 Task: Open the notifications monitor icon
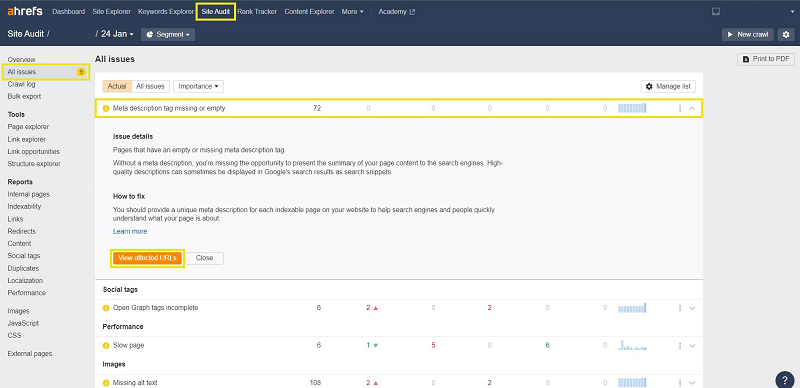[x=716, y=12]
